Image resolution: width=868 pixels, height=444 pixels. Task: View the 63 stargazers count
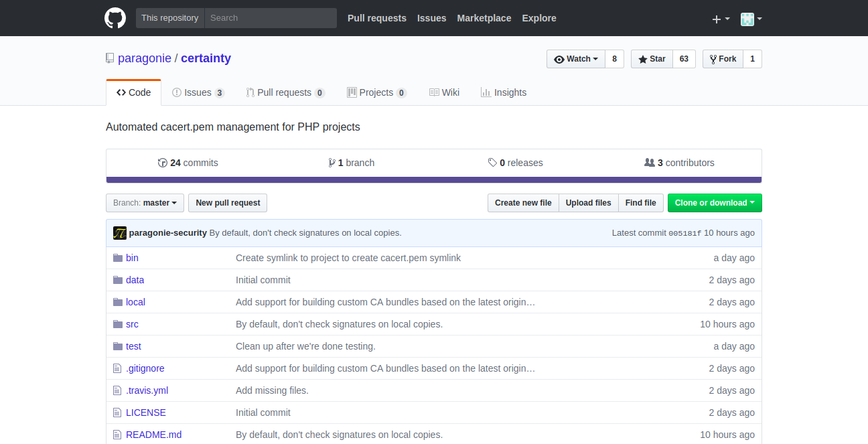pyautogui.click(x=684, y=59)
